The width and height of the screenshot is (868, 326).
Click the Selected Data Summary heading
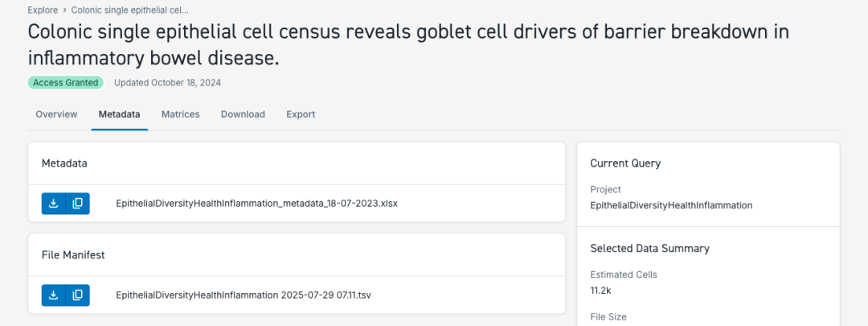pyautogui.click(x=650, y=249)
